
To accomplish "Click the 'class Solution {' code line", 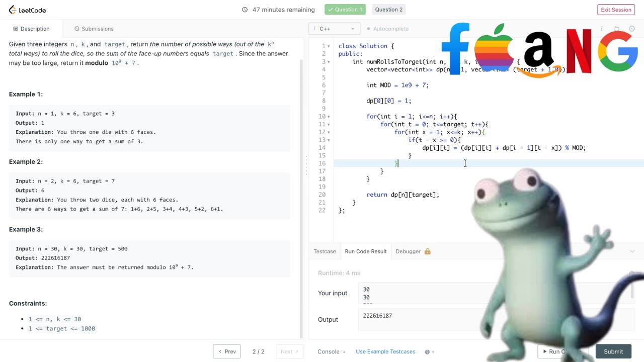I will (x=366, y=46).
